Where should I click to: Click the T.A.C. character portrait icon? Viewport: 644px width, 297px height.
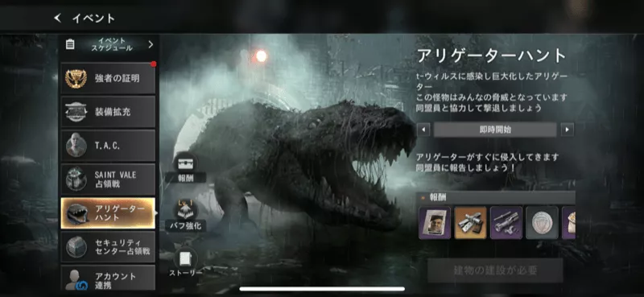pyautogui.click(x=76, y=146)
